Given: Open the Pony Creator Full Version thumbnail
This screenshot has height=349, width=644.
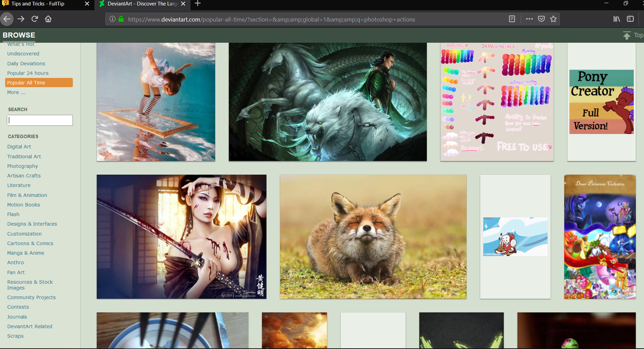Looking at the screenshot, I should (x=601, y=102).
